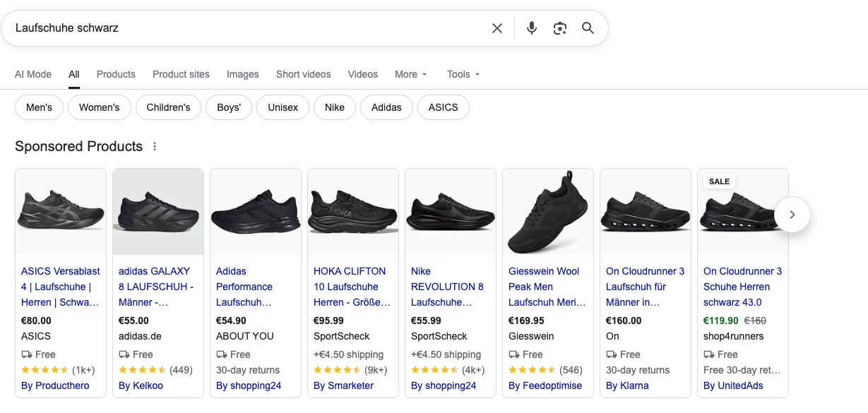This screenshot has width=868, height=413.
Task: Expand the More dropdown
Action: point(411,74)
